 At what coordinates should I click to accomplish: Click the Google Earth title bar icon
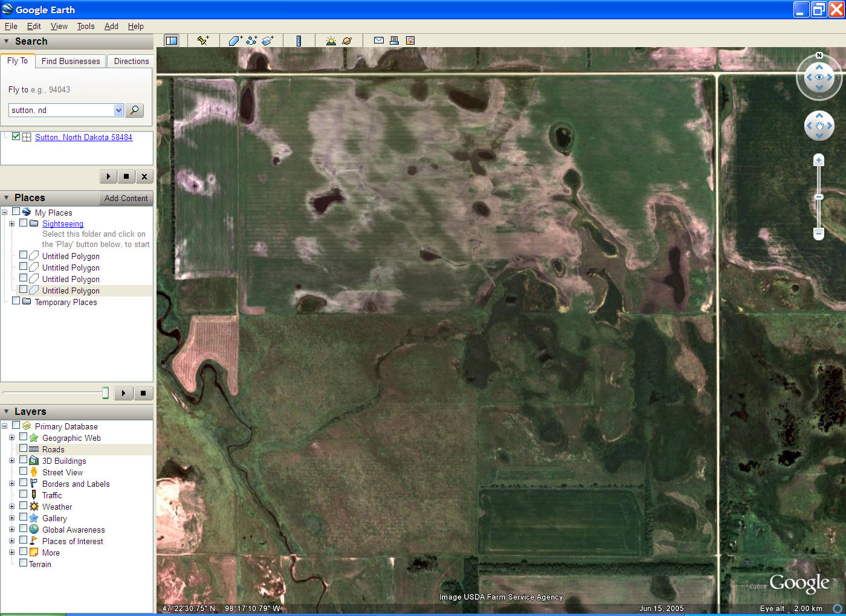click(7, 9)
